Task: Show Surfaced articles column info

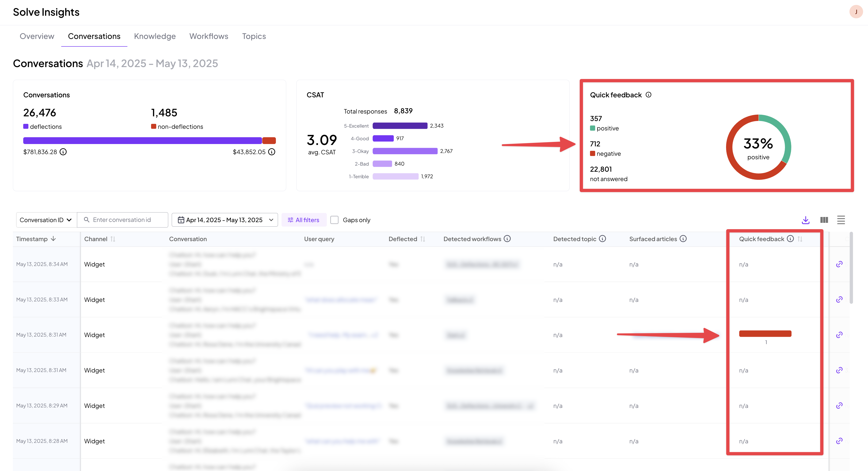Action: click(x=683, y=239)
